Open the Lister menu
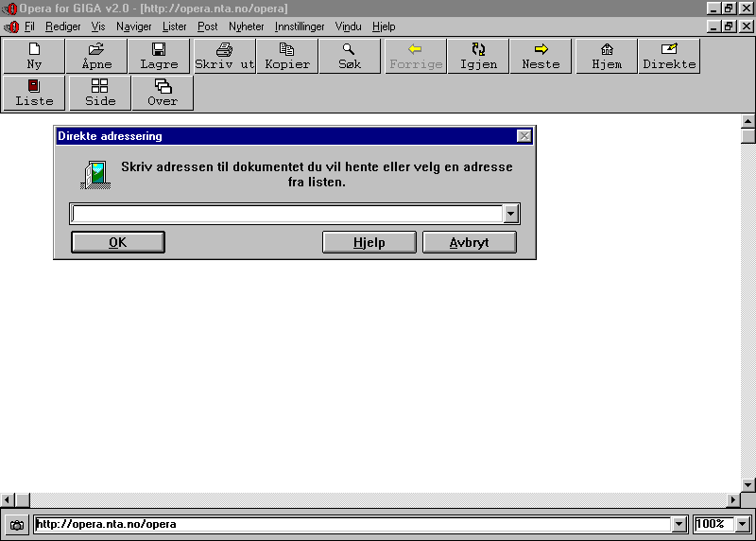The image size is (756, 541). 174,26
